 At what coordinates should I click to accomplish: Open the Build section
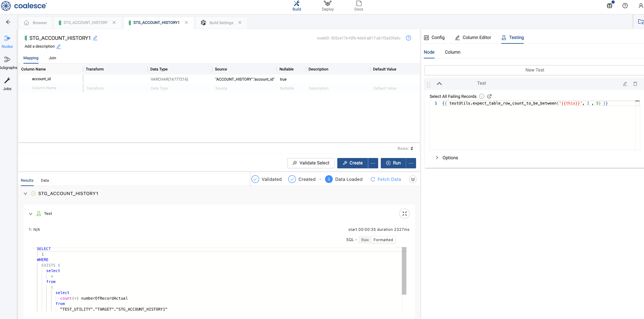(297, 6)
